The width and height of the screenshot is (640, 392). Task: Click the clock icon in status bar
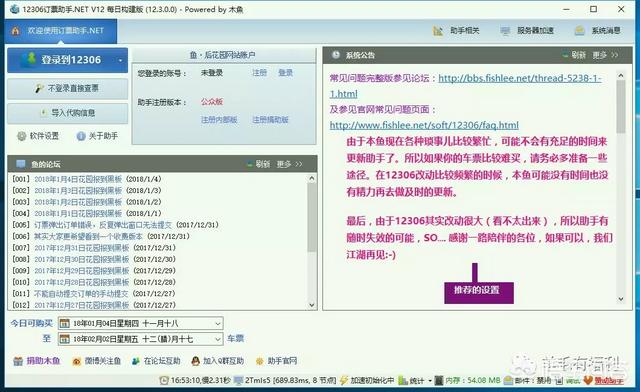(x=164, y=381)
